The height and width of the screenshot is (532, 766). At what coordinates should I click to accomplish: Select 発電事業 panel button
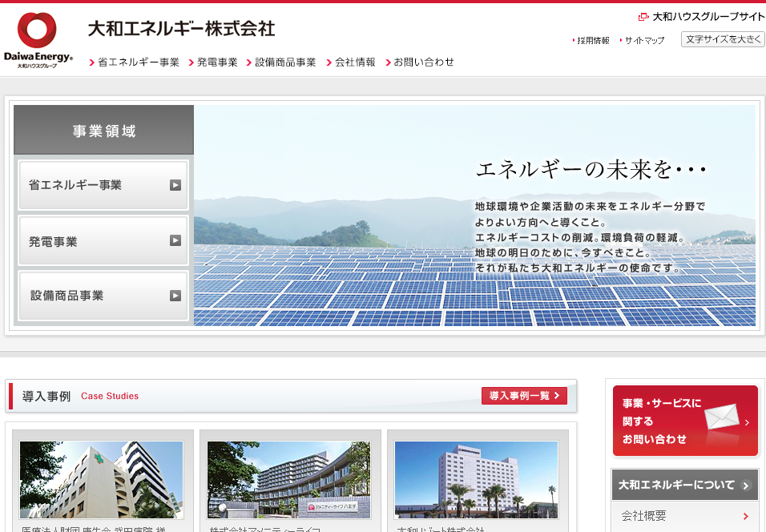tap(103, 241)
